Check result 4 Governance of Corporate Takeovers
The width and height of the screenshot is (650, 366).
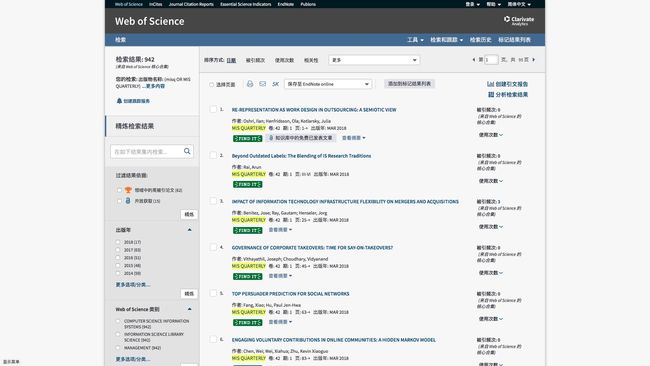click(213, 247)
